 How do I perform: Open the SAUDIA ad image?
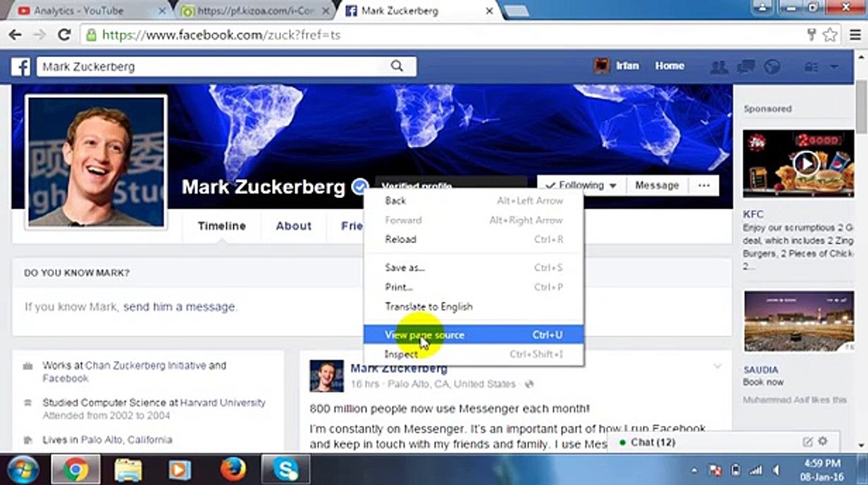pos(799,321)
